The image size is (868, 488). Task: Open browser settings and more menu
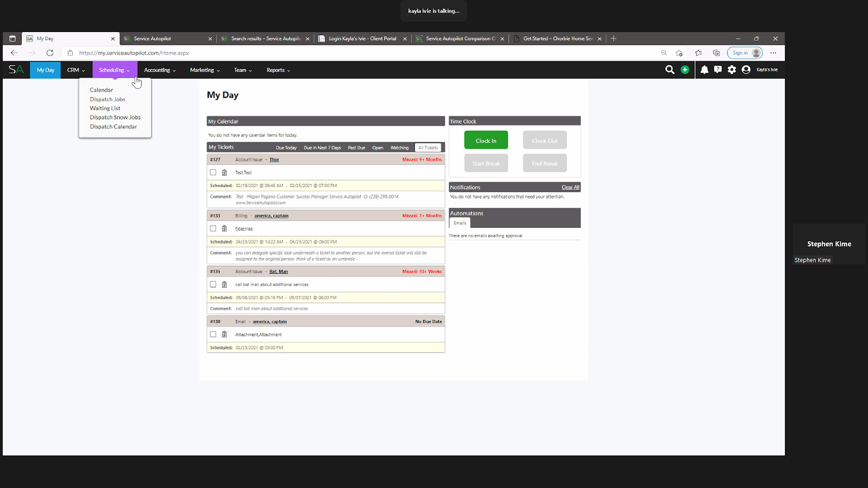pos(773,53)
